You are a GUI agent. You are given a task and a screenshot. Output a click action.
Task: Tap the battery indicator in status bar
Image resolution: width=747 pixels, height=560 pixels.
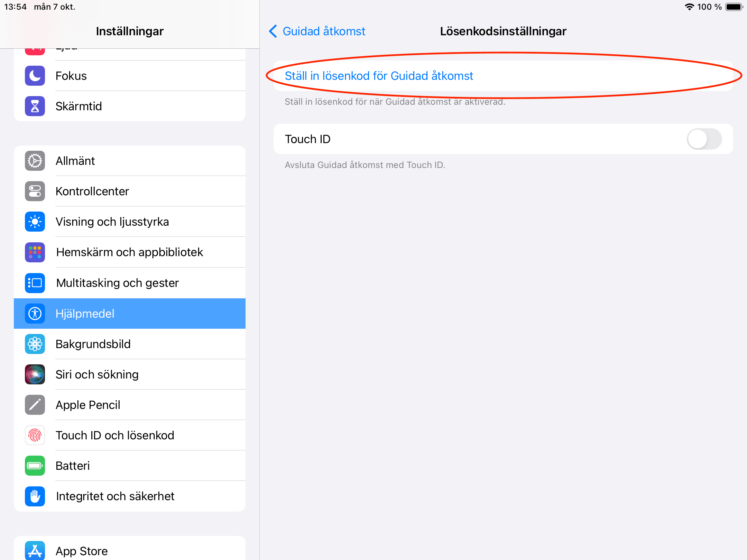pyautogui.click(x=734, y=7)
